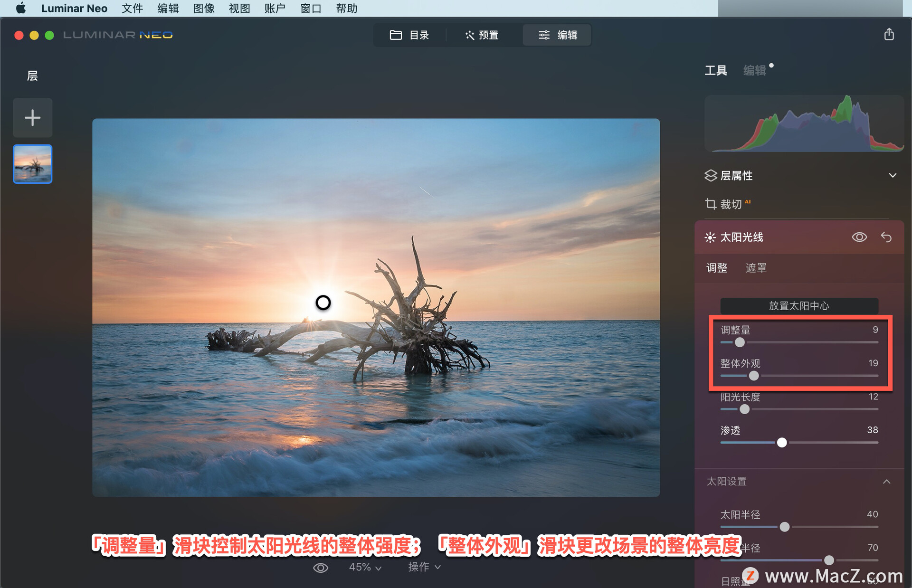Click the share export icon
912x588 pixels.
click(889, 34)
